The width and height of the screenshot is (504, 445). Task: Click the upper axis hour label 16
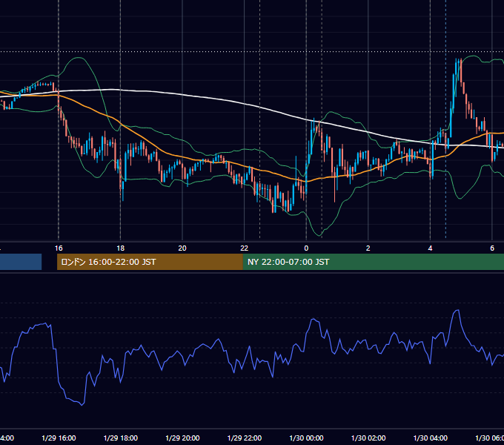59,248
